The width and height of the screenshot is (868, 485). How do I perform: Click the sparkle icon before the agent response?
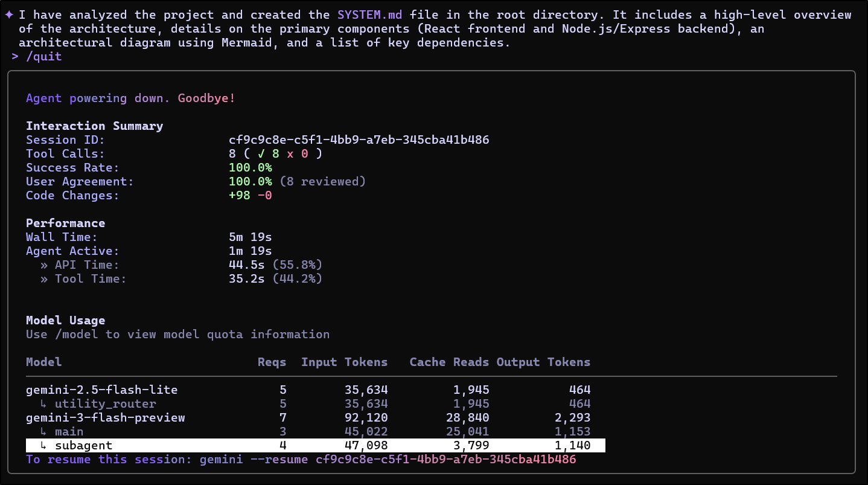point(9,14)
